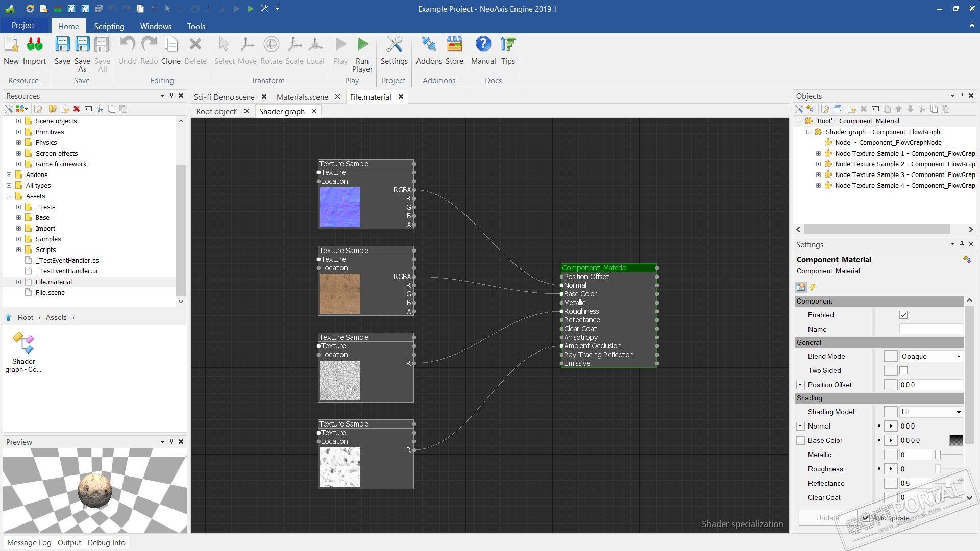Click the Name input field
The image size is (980, 551).
pyautogui.click(x=930, y=329)
